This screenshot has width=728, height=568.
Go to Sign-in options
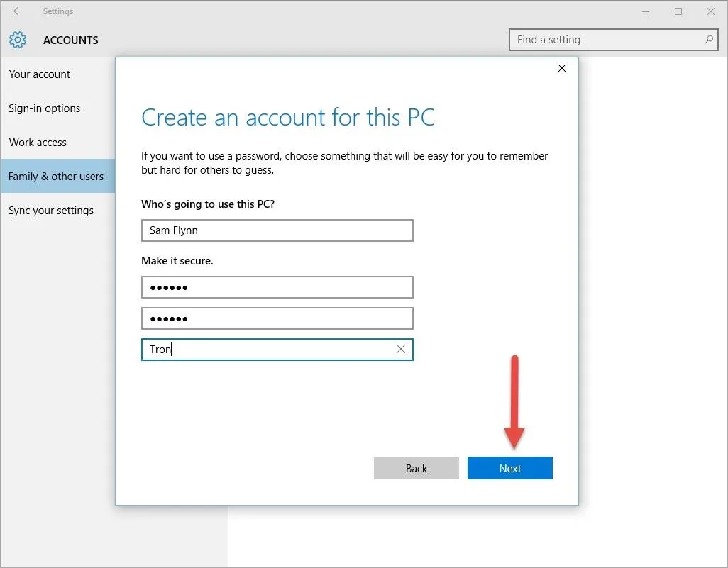pyautogui.click(x=45, y=108)
